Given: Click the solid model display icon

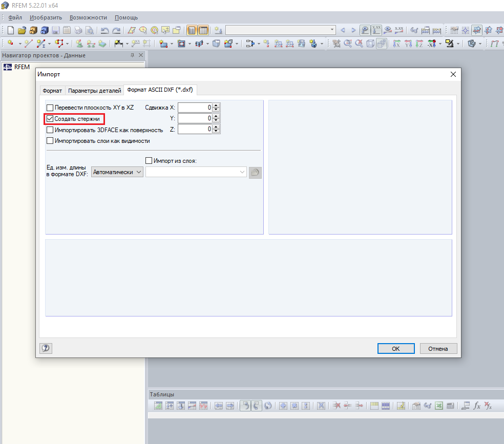Looking at the screenshot, I should [x=382, y=44].
